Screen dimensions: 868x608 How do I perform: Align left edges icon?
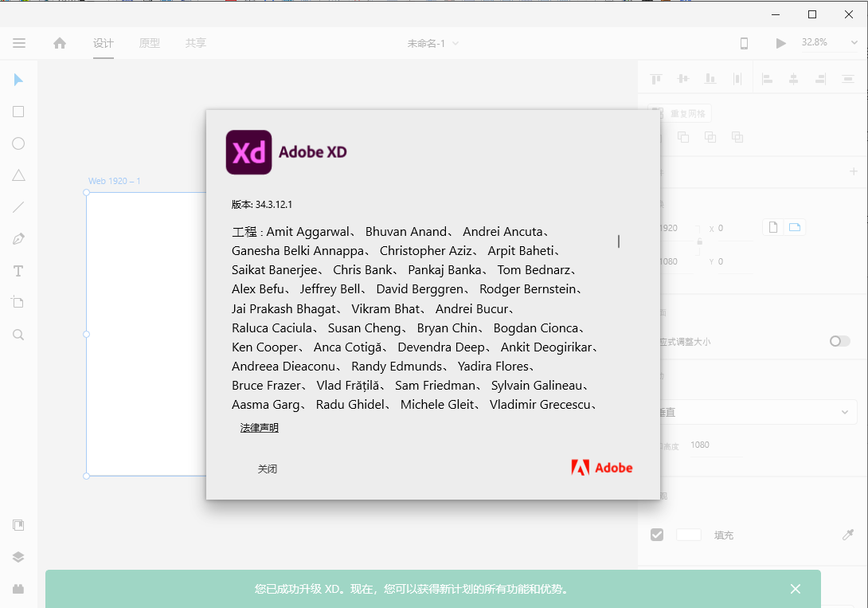767,79
